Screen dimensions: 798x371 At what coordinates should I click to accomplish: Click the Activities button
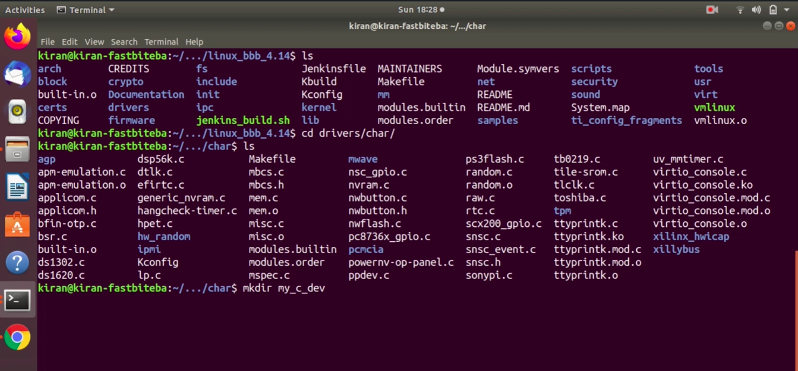pyautogui.click(x=25, y=10)
